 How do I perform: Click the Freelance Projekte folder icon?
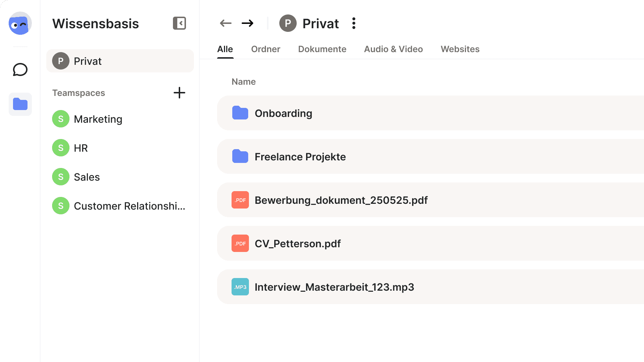tap(240, 156)
